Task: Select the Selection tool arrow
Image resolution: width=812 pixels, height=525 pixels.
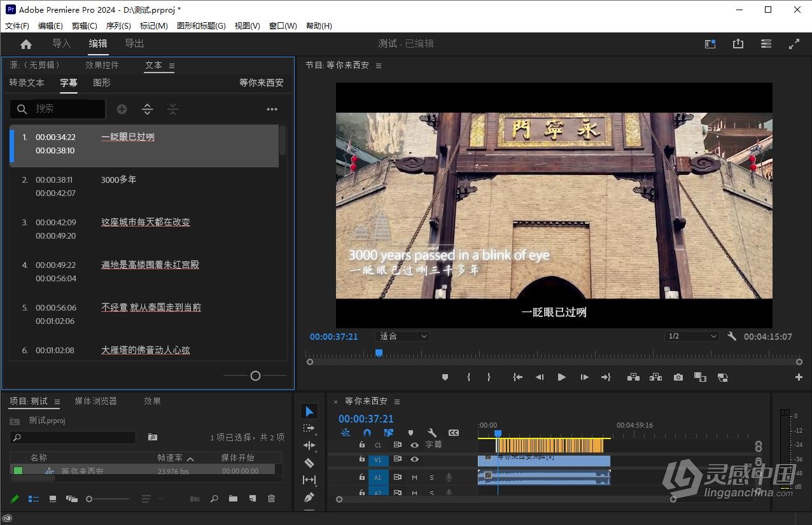Action: [x=309, y=411]
